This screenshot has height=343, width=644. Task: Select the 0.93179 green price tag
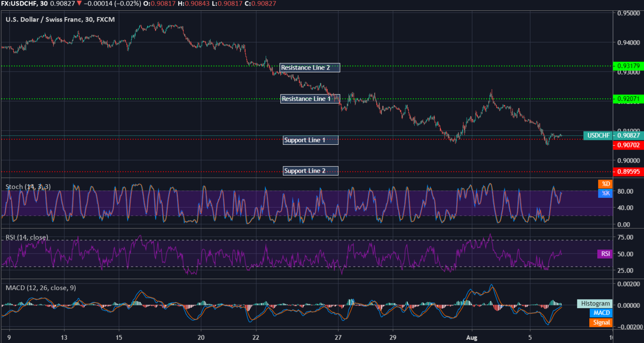point(628,66)
